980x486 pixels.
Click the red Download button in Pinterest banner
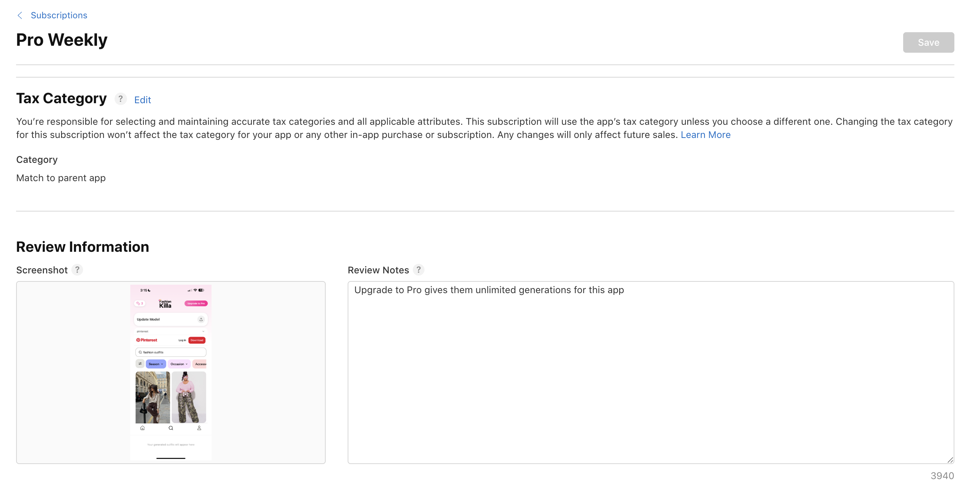coord(197,340)
